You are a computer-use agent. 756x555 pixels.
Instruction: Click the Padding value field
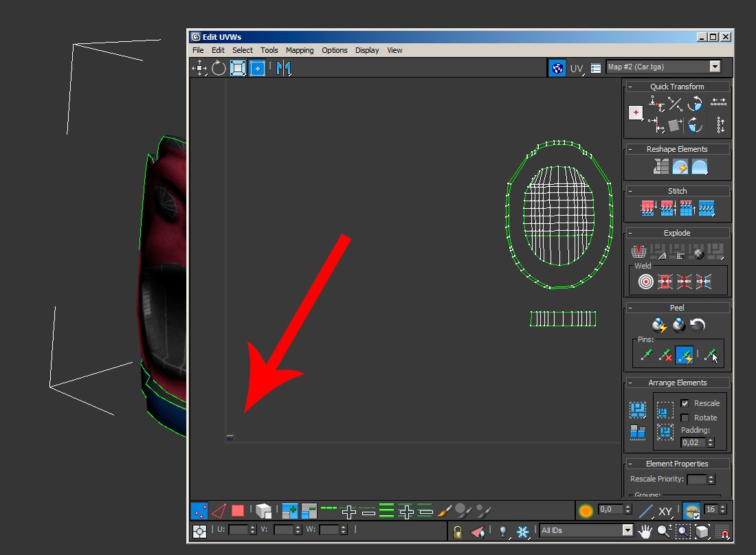coord(693,442)
